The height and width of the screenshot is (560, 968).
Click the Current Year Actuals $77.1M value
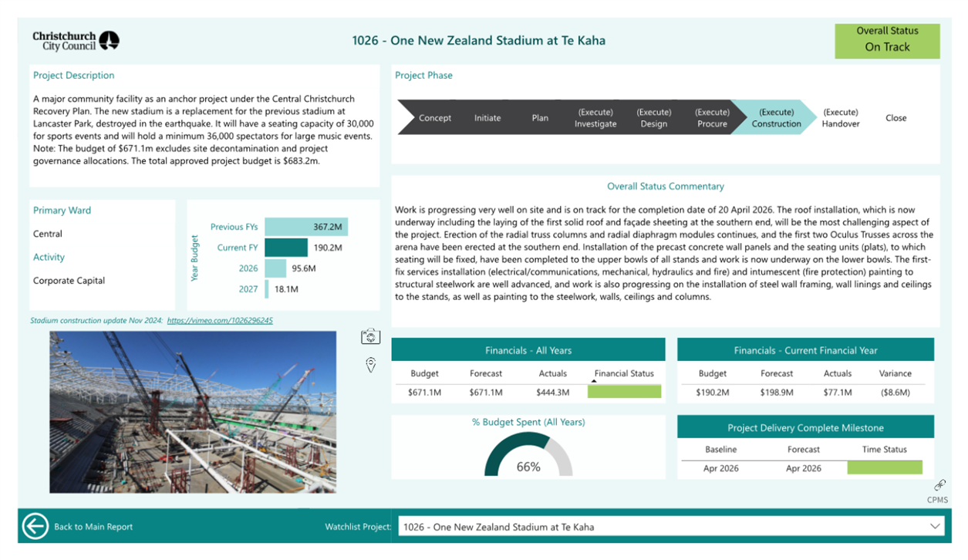click(837, 393)
